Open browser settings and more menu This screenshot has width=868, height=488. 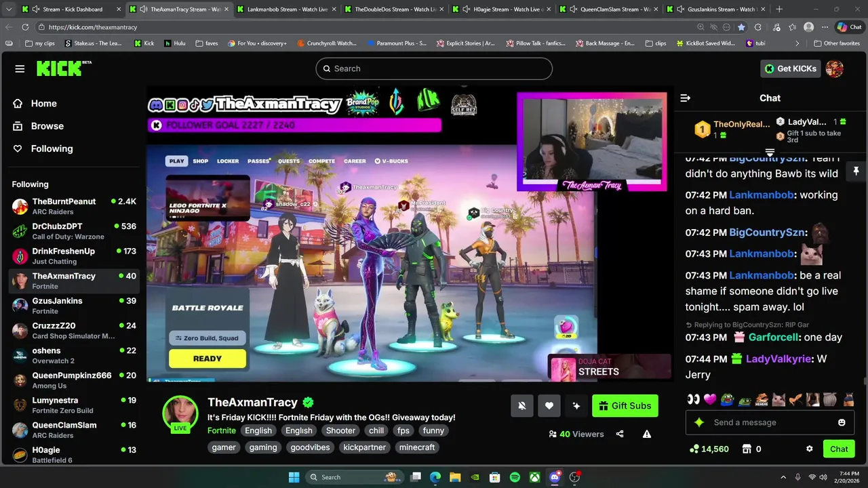coord(825,27)
